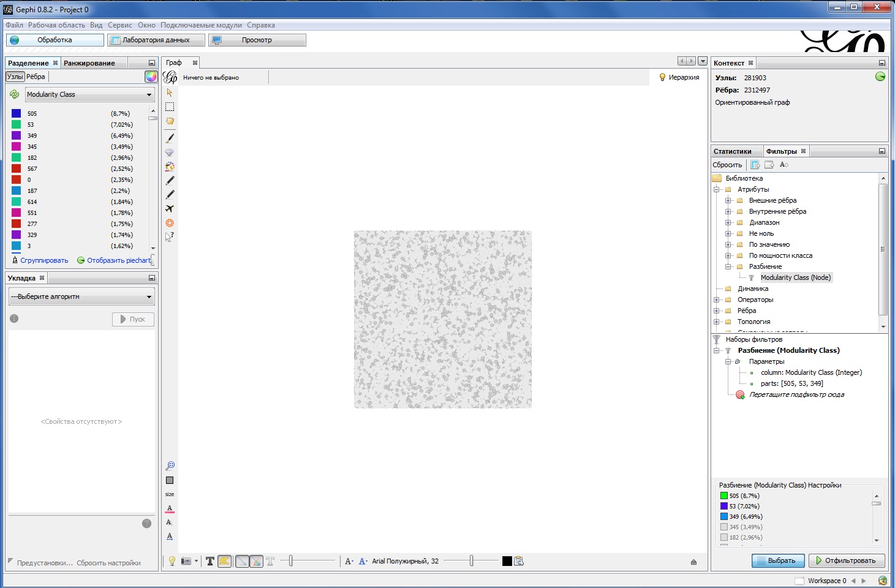Click the Сбросить filters button
895x588 pixels.
coord(727,165)
